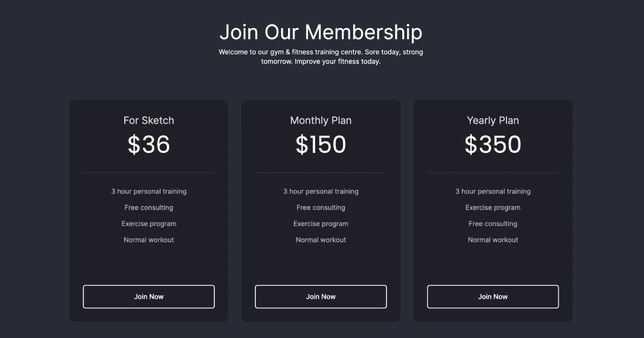This screenshot has height=338, width=644.
Task: Click Exercise program in the For Sketch card
Action: 149,224
